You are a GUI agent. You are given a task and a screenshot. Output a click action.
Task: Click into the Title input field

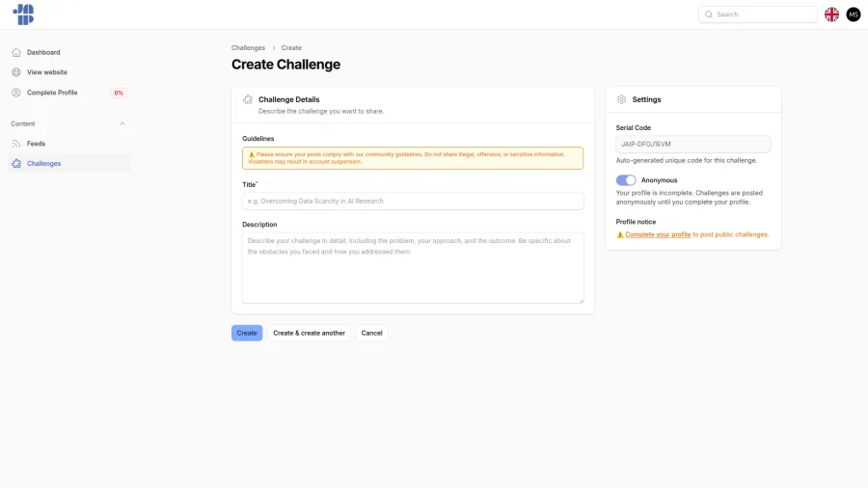[x=413, y=202]
